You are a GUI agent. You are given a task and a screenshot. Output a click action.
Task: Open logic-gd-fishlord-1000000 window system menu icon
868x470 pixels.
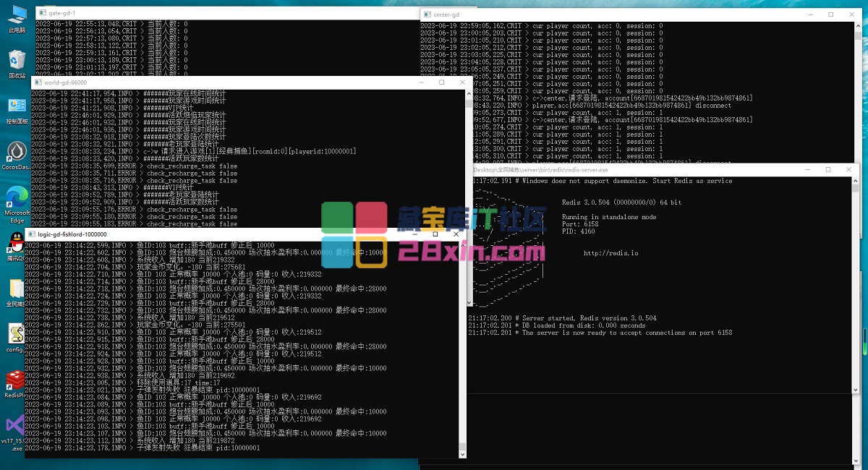click(x=31, y=234)
